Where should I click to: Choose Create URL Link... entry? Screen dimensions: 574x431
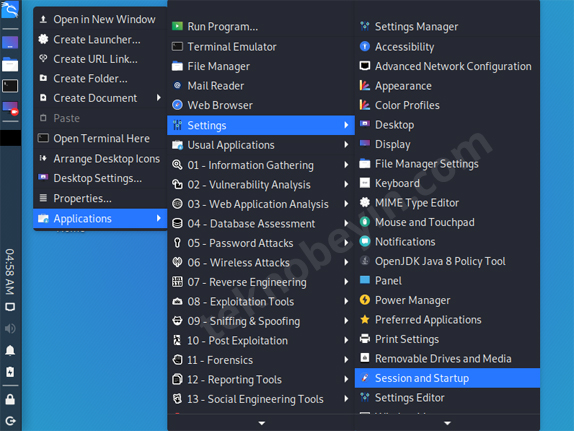100,59
